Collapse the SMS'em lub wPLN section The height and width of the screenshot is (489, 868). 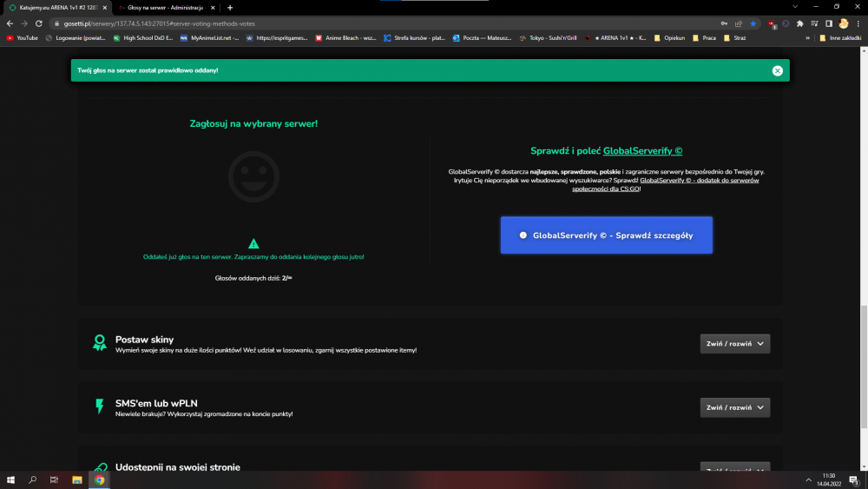[x=734, y=407]
